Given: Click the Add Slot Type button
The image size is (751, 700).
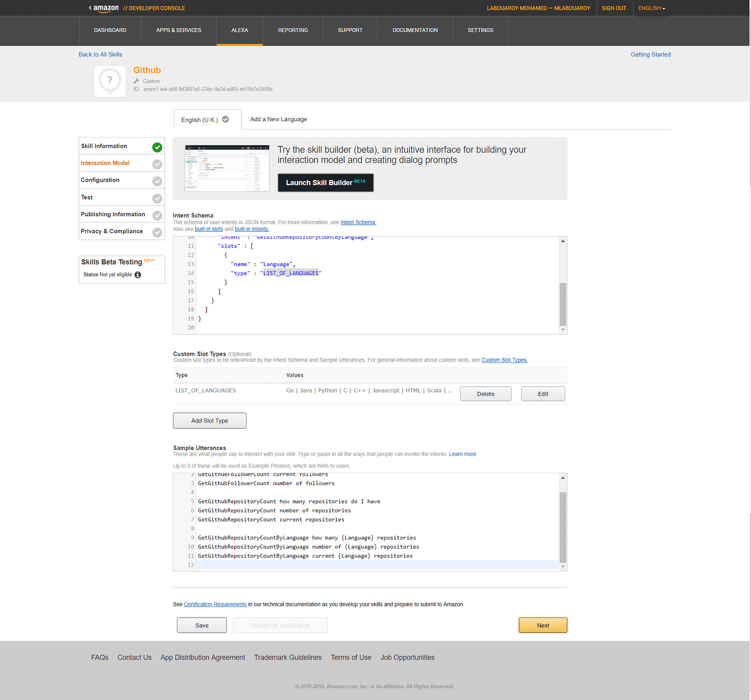Looking at the screenshot, I should 210,421.
